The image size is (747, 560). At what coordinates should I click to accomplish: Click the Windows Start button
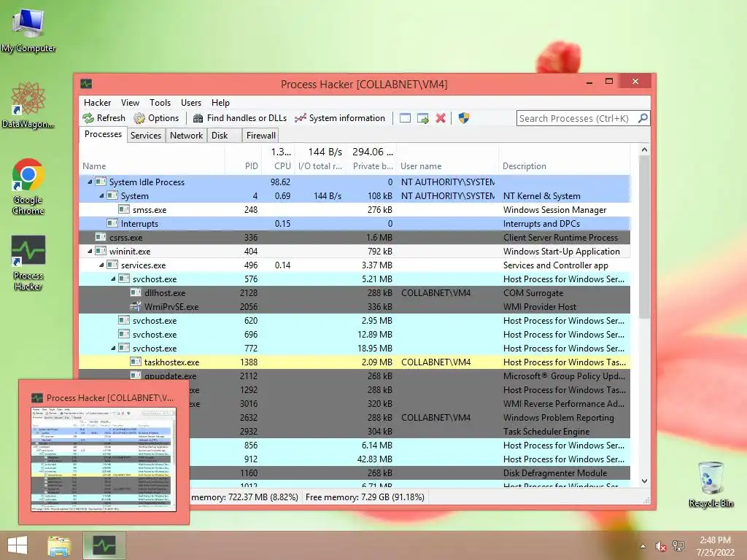tap(18, 545)
